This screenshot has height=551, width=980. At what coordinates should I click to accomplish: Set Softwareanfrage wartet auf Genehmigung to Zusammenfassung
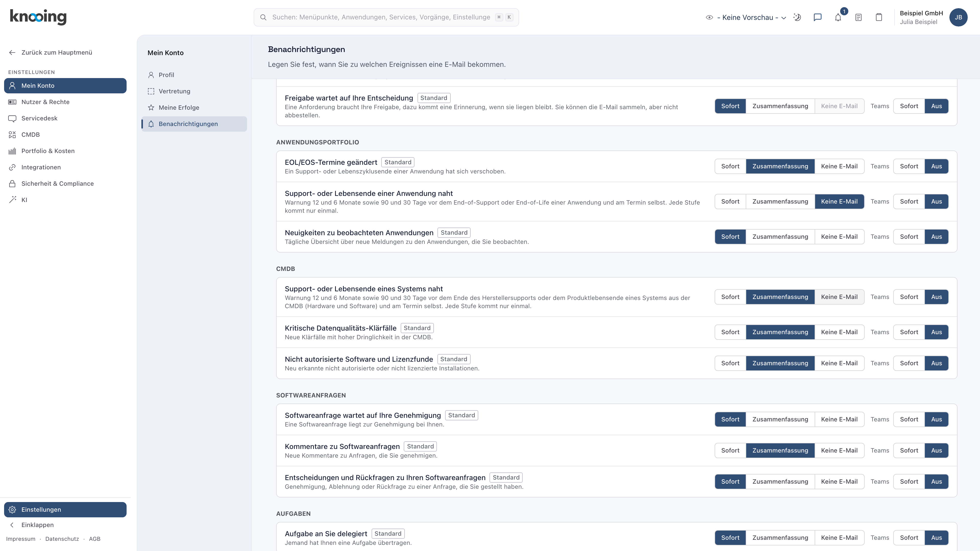780,419
